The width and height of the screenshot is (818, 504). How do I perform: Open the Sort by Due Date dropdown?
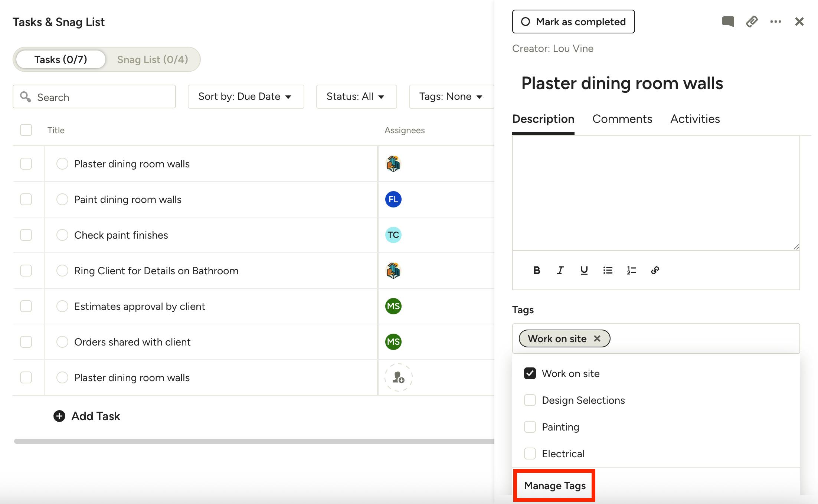246,96
